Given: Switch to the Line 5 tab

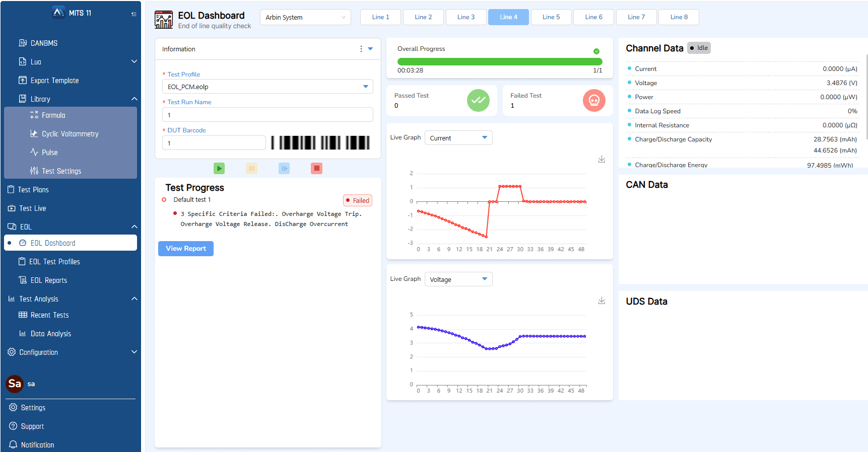Looking at the screenshot, I should pyautogui.click(x=551, y=17).
